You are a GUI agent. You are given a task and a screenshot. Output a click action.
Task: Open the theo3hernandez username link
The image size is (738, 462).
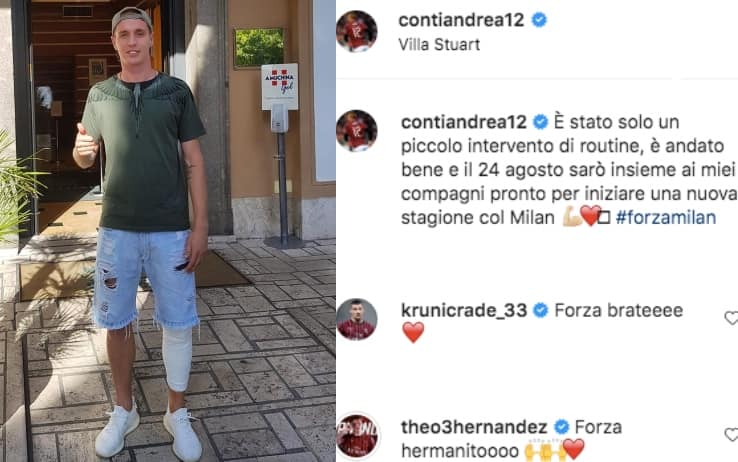474,427
